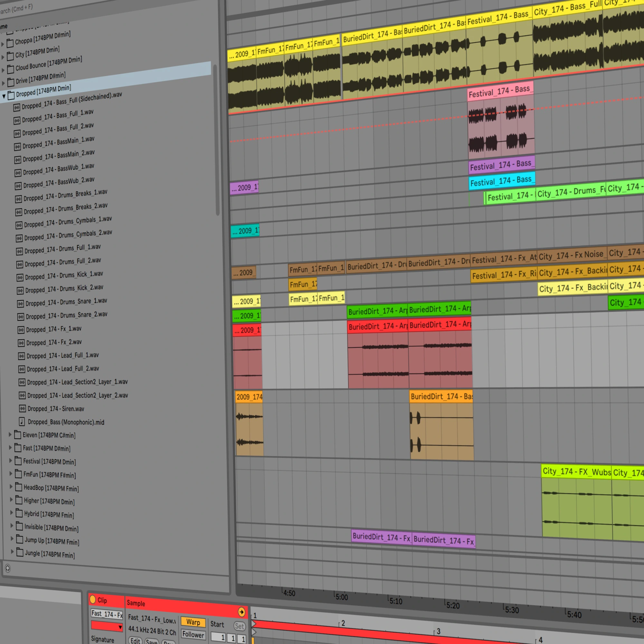Click the preview headphone icon below the browser
This screenshot has height=644, width=644.
(8, 568)
